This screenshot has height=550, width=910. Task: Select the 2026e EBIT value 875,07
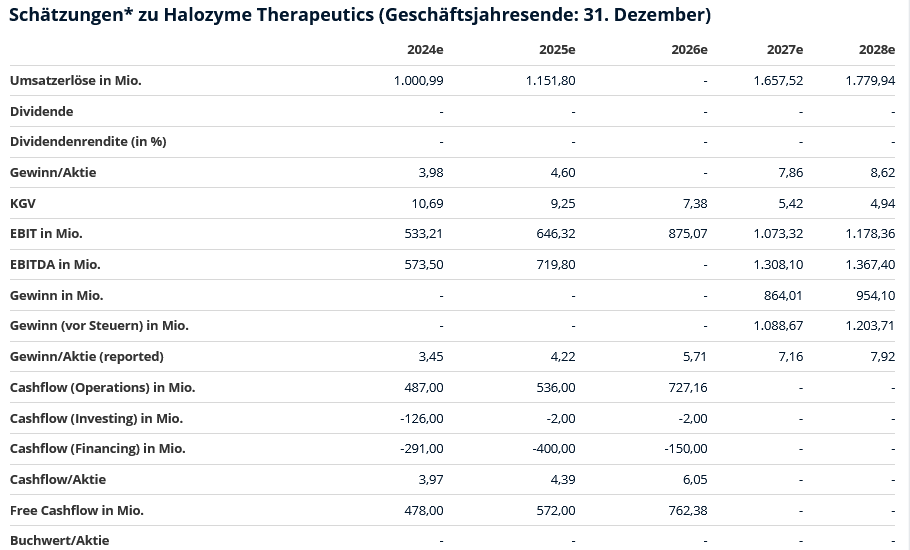tap(687, 233)
